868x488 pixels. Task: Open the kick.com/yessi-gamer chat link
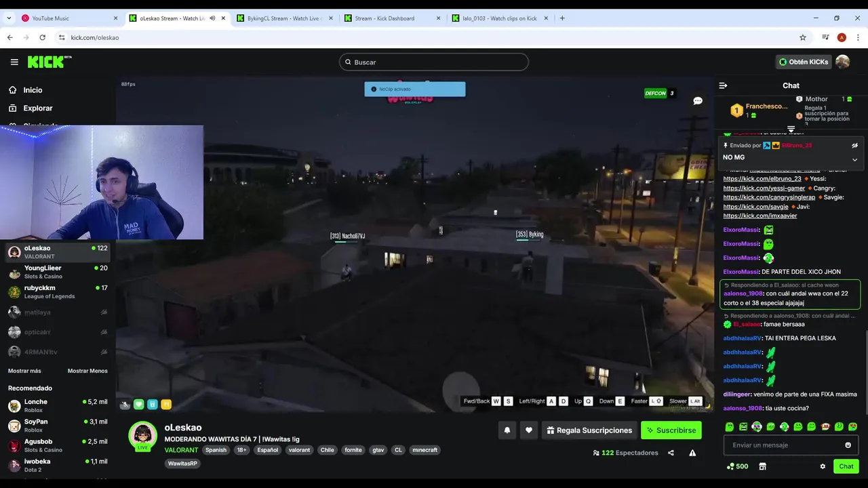pos(764,188)
